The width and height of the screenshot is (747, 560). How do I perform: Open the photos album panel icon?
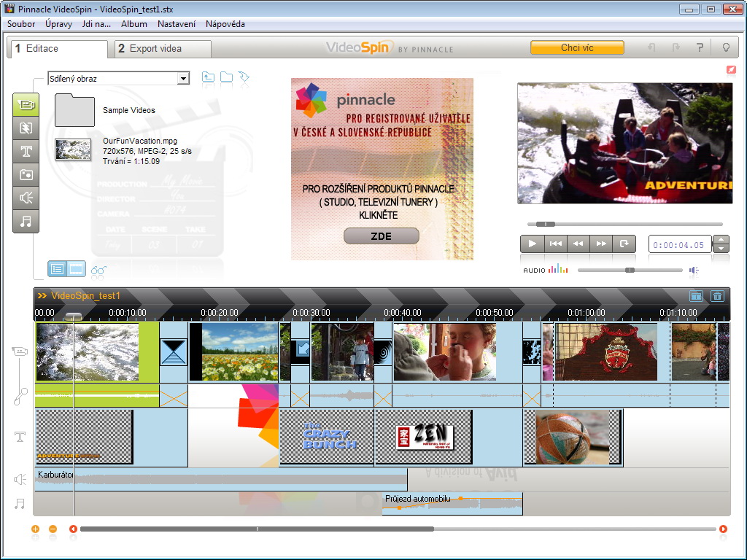26,175
